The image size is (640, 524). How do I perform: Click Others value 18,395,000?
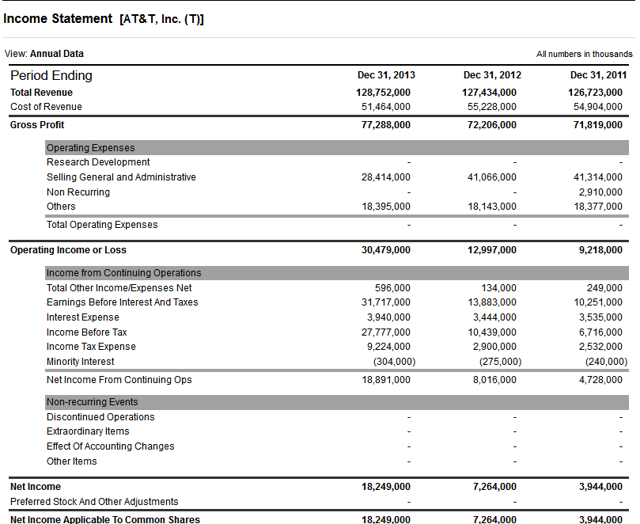(386, 206)
